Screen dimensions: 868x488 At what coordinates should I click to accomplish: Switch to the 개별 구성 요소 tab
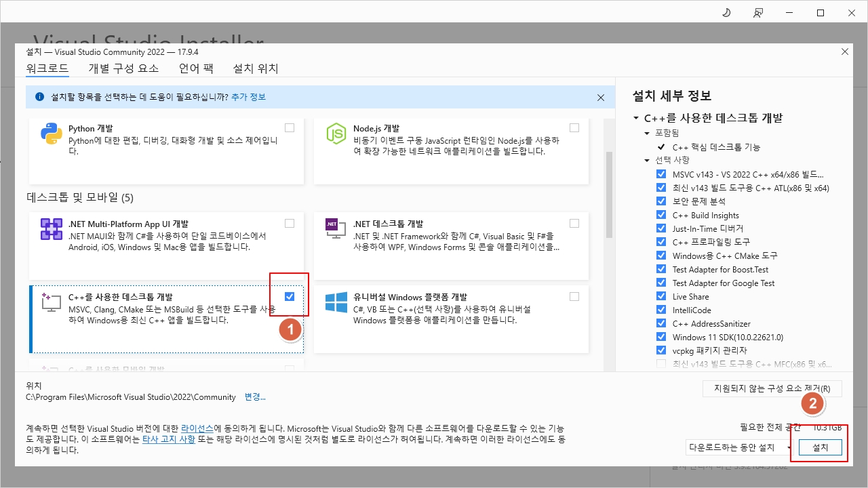123,68
